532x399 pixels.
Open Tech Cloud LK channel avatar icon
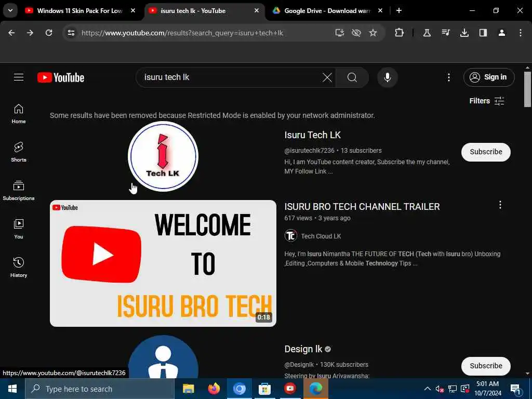(x=291, y=235)
